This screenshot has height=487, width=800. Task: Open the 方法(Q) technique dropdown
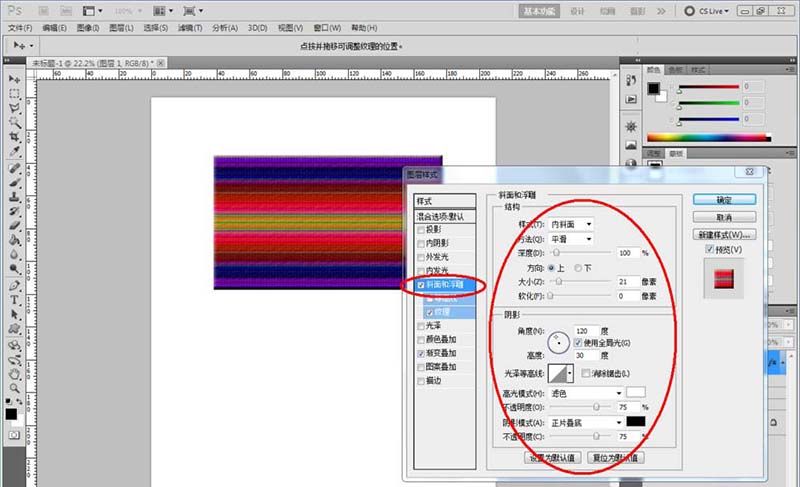(571, 239)
